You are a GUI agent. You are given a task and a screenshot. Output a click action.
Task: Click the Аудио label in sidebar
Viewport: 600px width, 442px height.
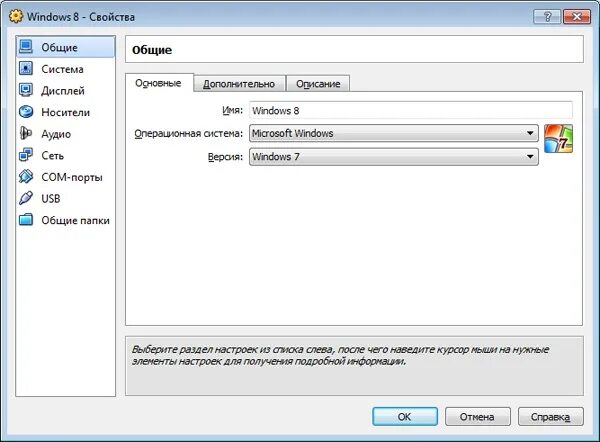pos(56,134)
